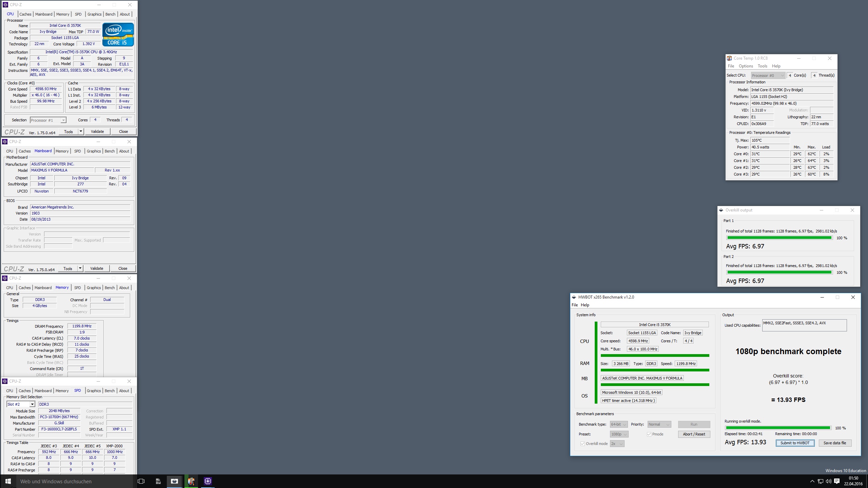Screen dimensions: 868x488
Task: Switch to Caches tab in CPU window
Action: click(x=25, y=14)
